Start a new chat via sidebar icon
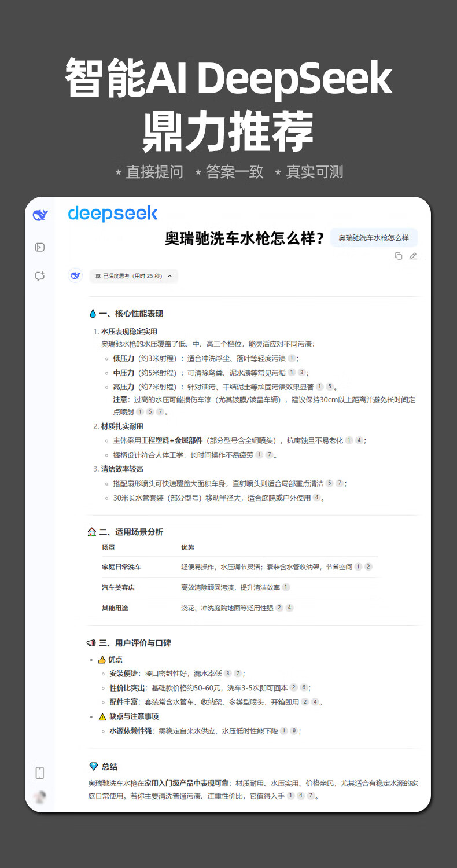This screenshot has height=868, width=457. click(40, 276)
